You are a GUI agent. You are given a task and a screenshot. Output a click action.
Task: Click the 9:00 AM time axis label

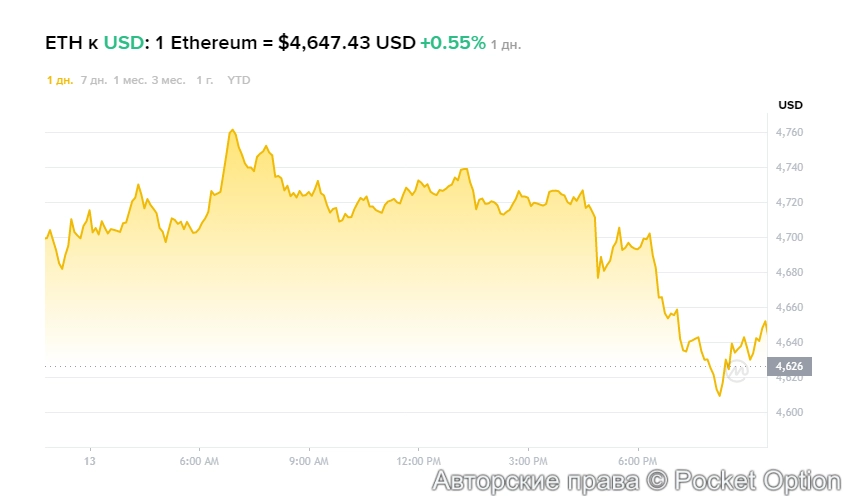tap(308, 462)
